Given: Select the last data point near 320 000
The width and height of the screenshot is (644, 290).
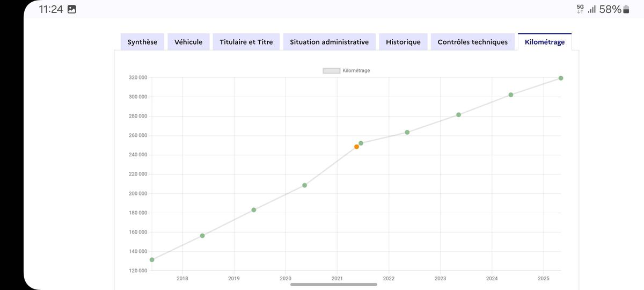Looking at the screenshot, I should pyautogui.click(x=561, y=78).
